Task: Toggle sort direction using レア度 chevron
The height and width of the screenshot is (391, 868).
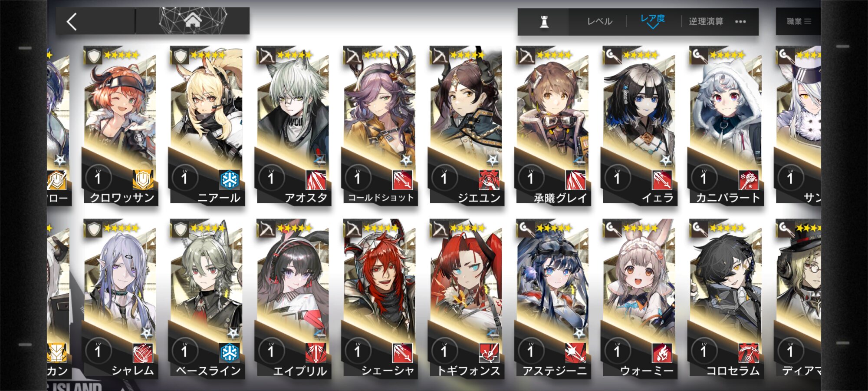Action: (652, 26)
